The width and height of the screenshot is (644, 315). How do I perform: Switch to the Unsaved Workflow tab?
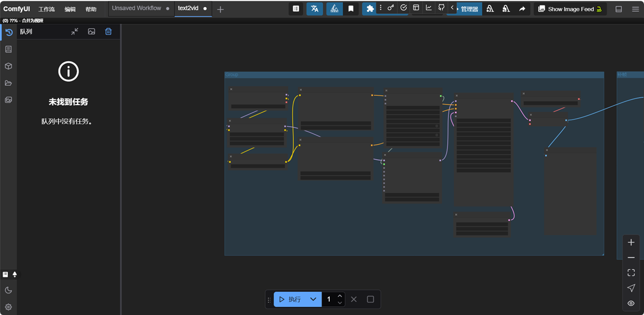tap(136, 8)
